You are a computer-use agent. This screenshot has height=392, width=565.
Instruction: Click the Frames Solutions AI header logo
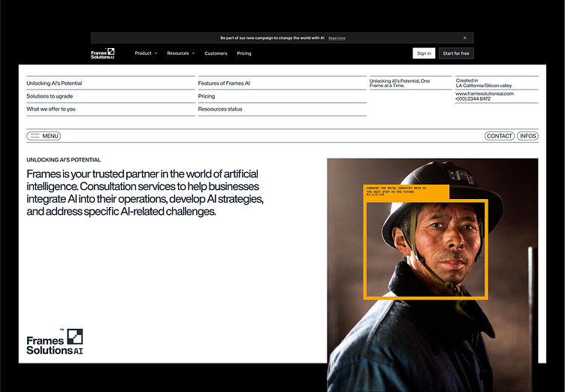point(103,53)
